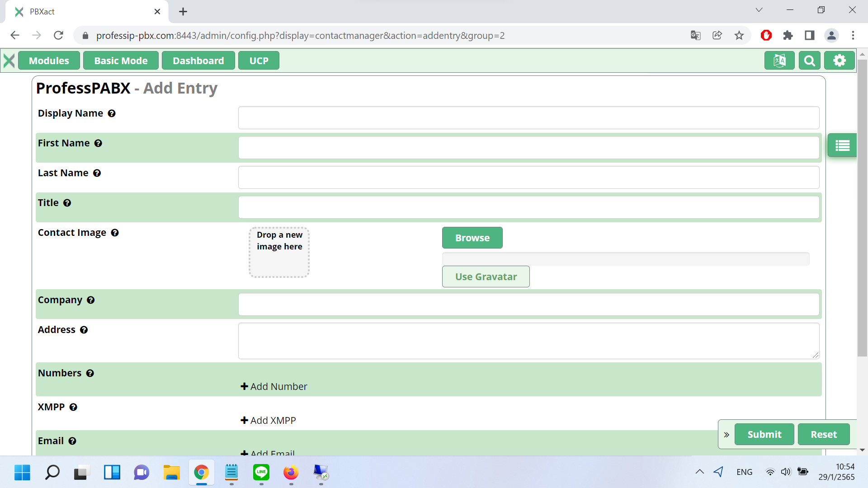Open Google Translate icon in address bar
Image resolution: width=868 pixels, height=488 pixels.
pyautogui.click(x=695, y=35)
